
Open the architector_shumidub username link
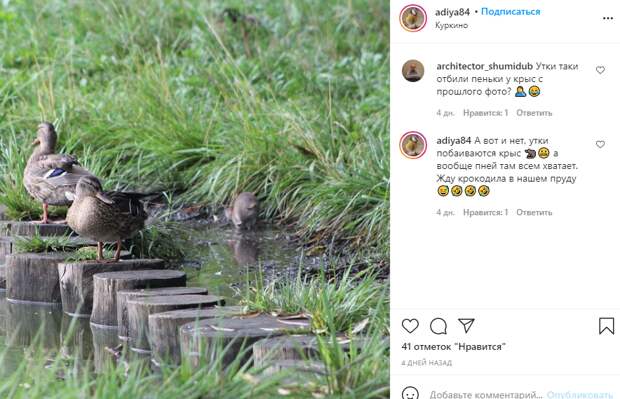484,66
